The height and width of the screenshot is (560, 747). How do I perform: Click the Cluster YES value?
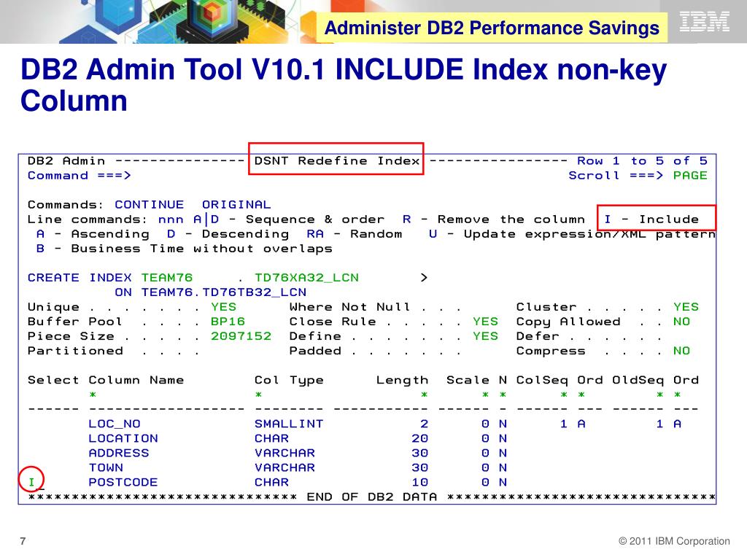[x=686, y=307]
